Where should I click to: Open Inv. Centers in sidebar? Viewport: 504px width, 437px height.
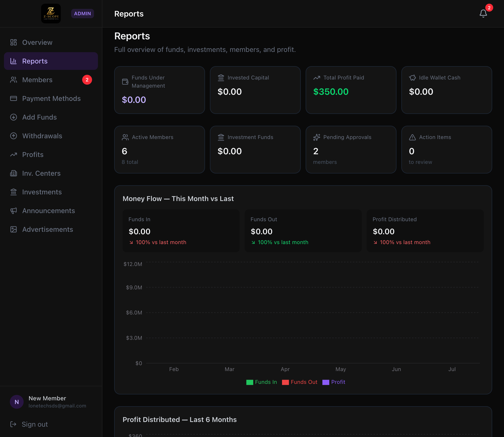point(51,173)
